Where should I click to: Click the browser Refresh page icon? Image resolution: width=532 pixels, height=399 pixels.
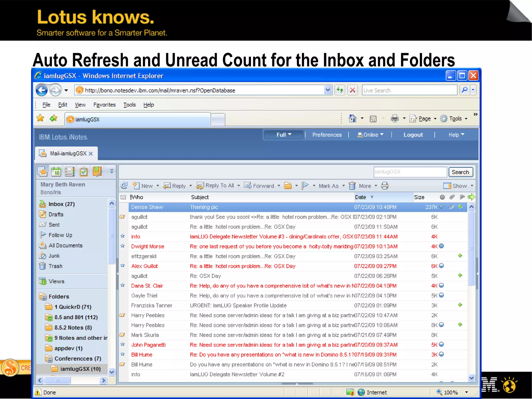[x=340, y=90]
